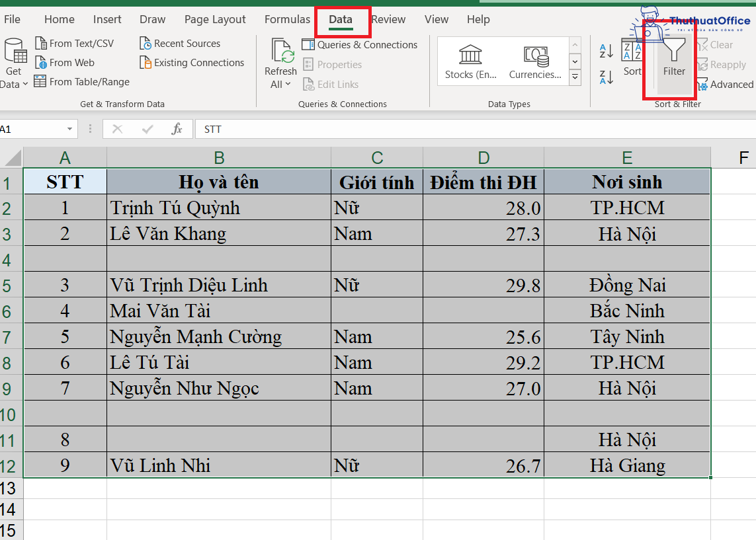Click cell 'Nguyễn Mạnh Cường'
The height and width of the screenshot is (540, 756).
(219, 336)
